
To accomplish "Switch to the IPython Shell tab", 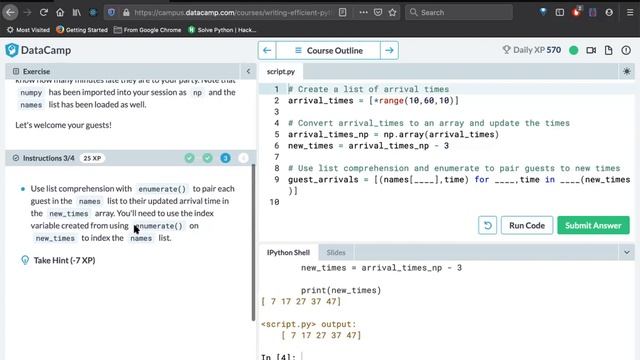I will 288,253.
